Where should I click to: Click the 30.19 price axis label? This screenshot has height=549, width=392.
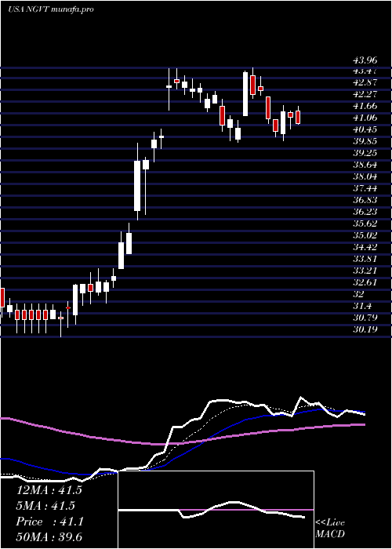coord(365,329)
